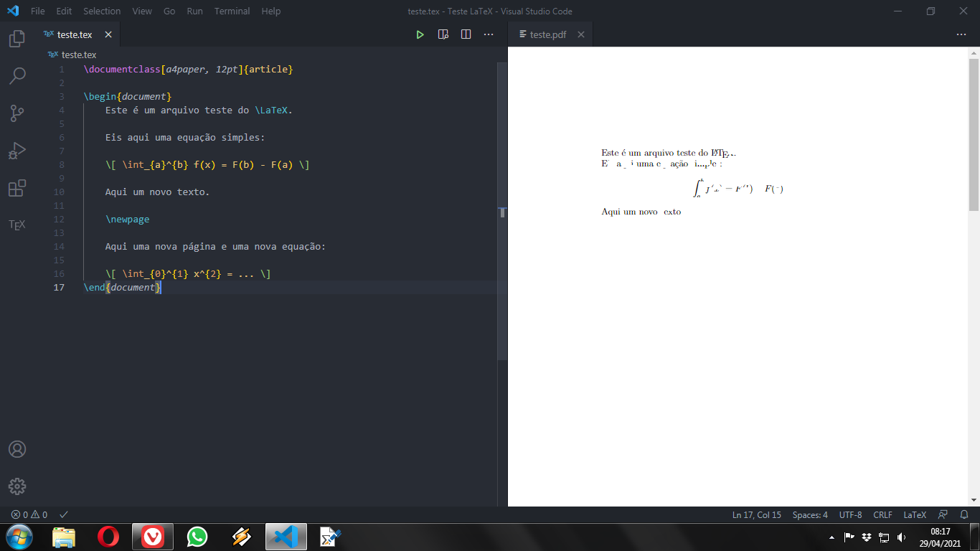Viewport: 980px width, 551px height.
Task: Build the LaTeX project with the play icon
Action: [x=420, y=34]
